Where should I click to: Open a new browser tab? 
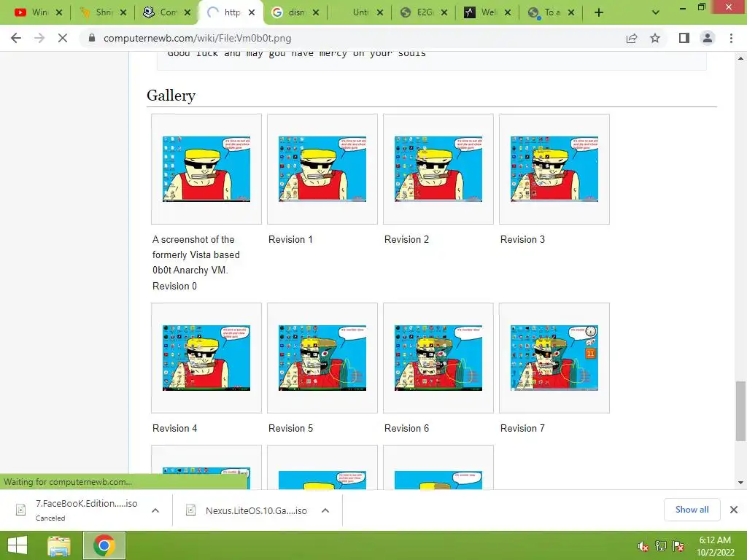[x=599, y=12]
